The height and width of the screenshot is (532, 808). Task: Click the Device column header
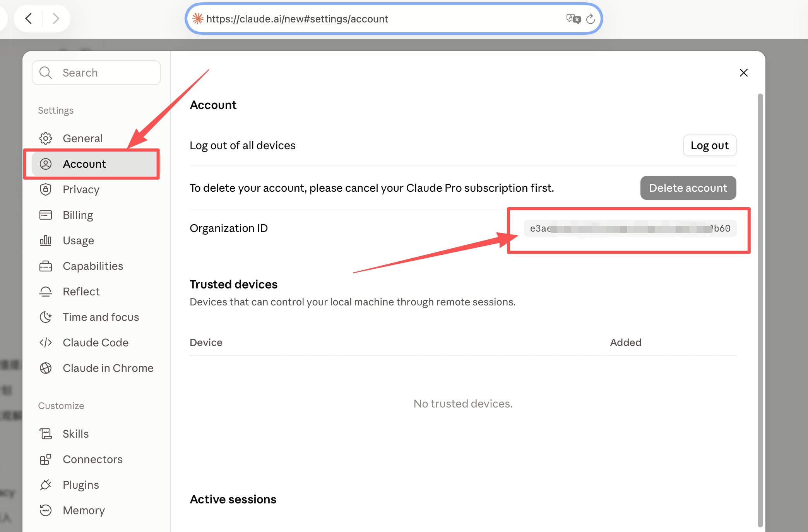(206, 343)
